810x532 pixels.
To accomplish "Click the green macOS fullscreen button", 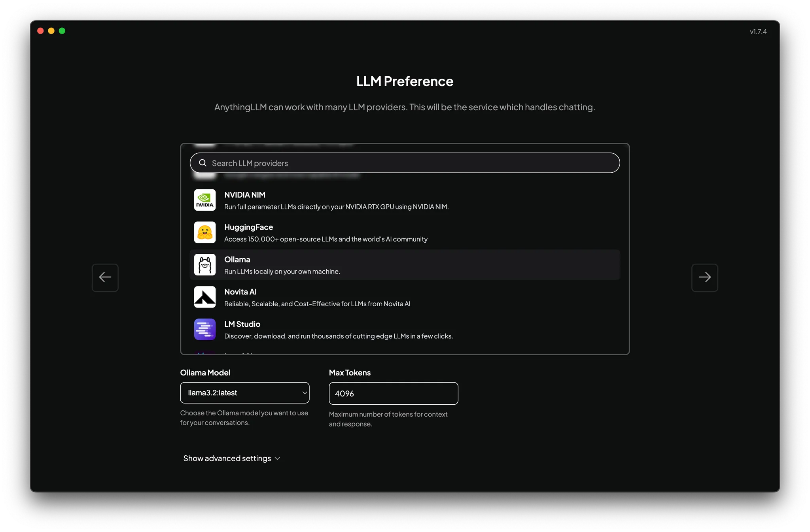I will click(62, 31).
